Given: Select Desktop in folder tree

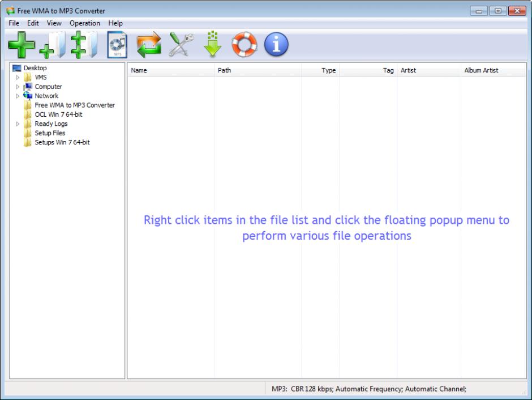Looking at the screenshot, I should tap(35, 68).
